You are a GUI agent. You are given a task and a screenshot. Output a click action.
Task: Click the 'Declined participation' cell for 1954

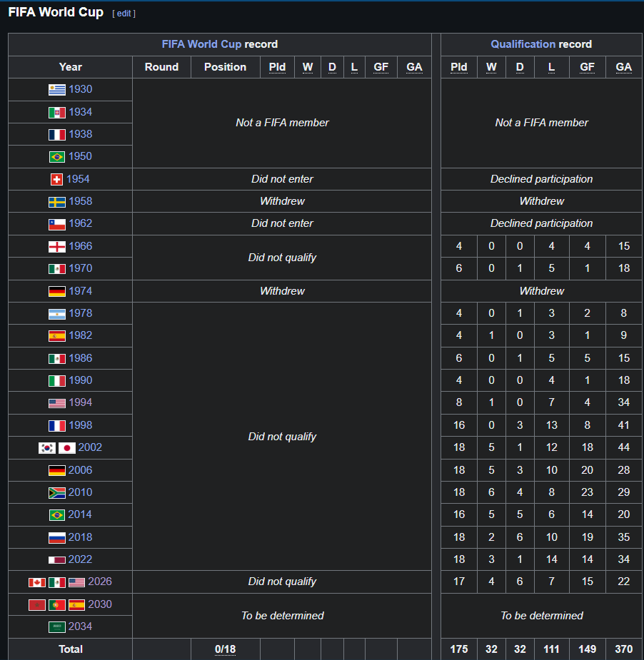click(x=541, y=179)
